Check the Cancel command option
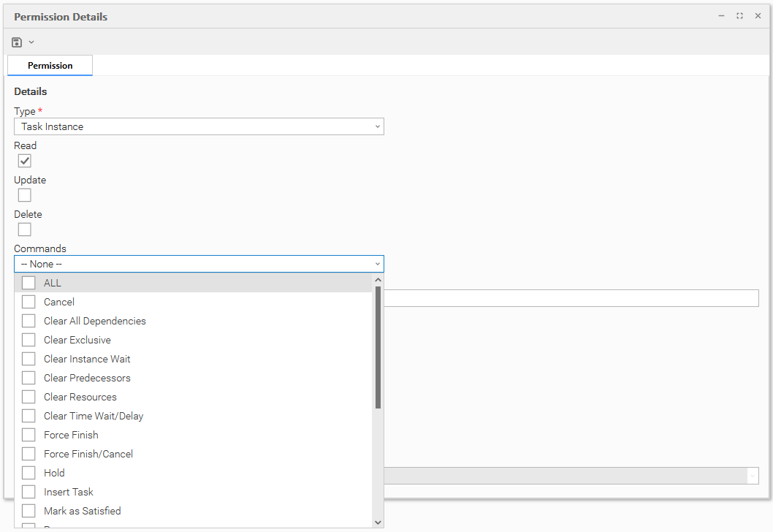The height and width of the screenshot is (532, 773). coord(28,302)
